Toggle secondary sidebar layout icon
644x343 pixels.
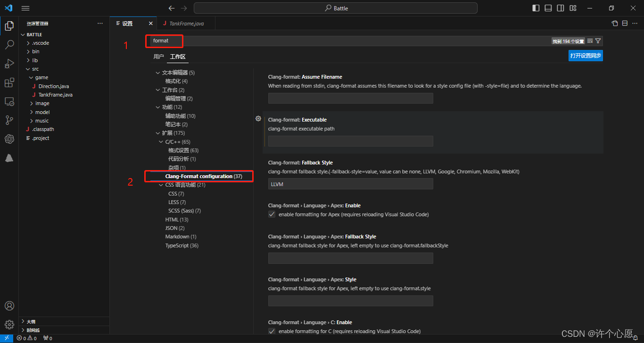pyautogui.click(x=561, y=8)
